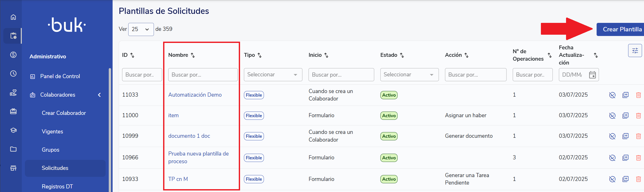Image resolution: width=644 pixels, height=192 pixels.
Task: Click the Flexible tag in row 11033
Action: (254, 95)
